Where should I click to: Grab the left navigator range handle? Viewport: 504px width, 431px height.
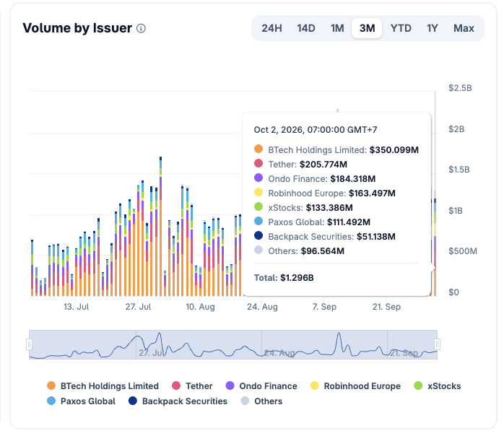coord(30,344)
